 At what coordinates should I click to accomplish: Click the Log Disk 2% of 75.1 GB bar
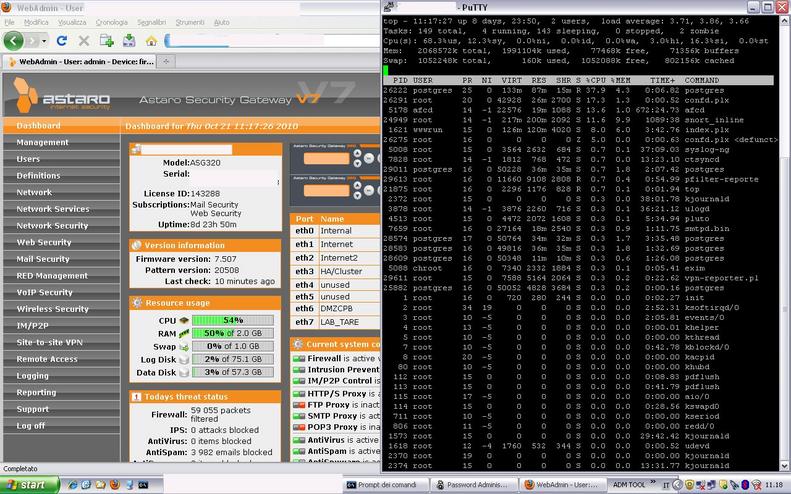[233, 359]
